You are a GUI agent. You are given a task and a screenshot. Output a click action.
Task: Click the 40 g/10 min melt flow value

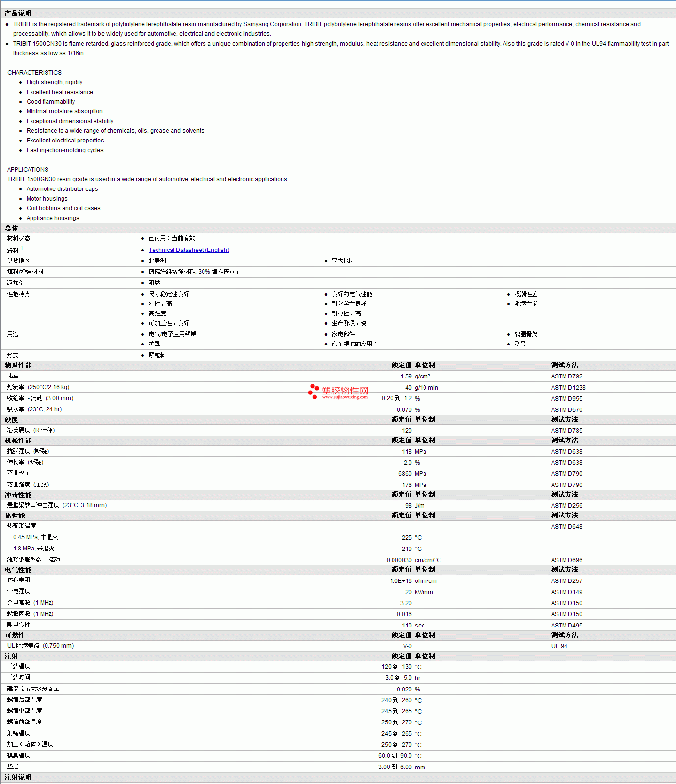(x=422, y=388)
